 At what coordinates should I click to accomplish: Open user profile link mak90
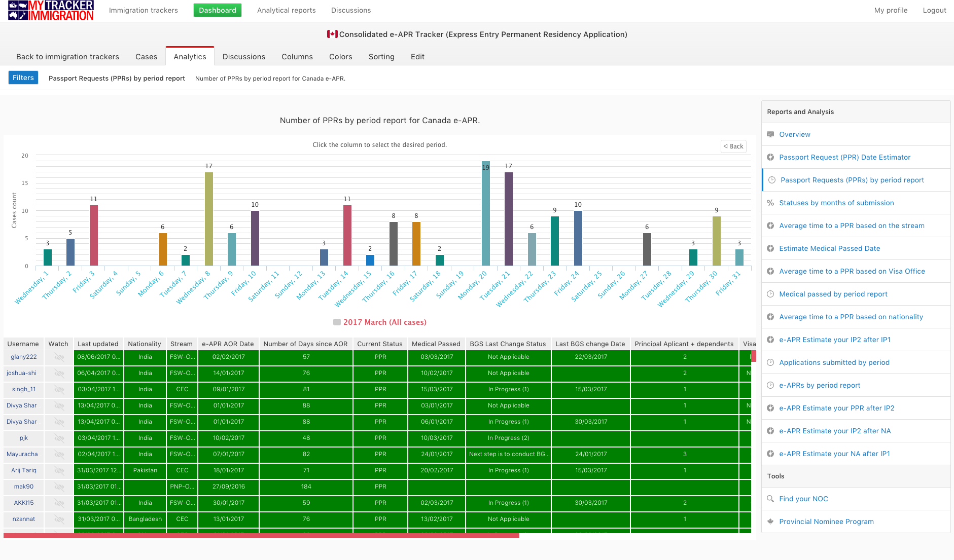coord(24,487)
